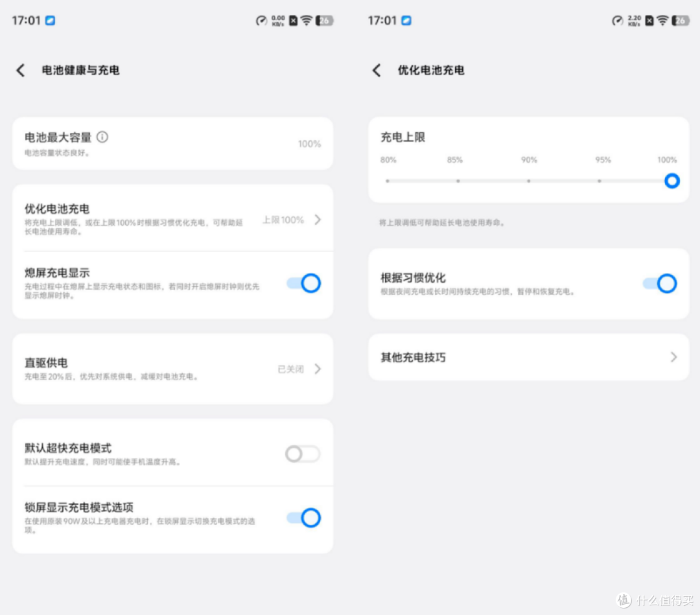
Task: Tap blue app icon in right status bar
Action: point(406,21)
